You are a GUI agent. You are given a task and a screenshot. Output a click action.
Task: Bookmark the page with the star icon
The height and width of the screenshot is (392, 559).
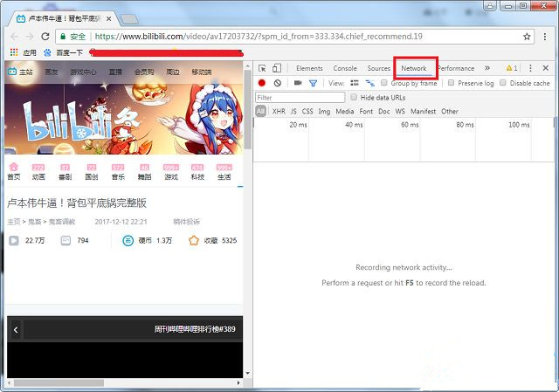pos(528,37)
